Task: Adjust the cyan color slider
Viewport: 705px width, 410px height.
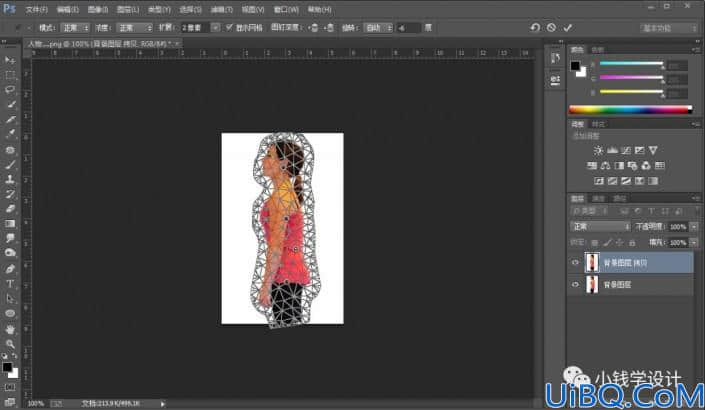Action: [631, 63]
